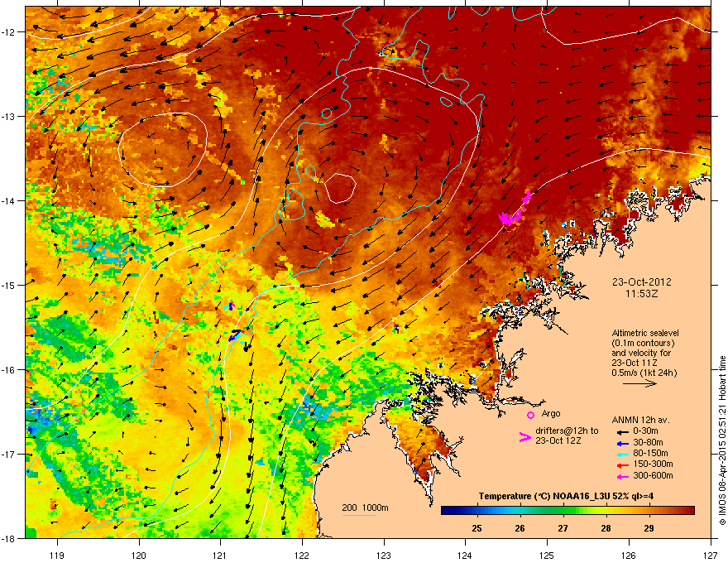Click the magenta 300-600m arrow legend symbol
The width and height of the screenshot is (728, 563).
(x=623, y=477)
